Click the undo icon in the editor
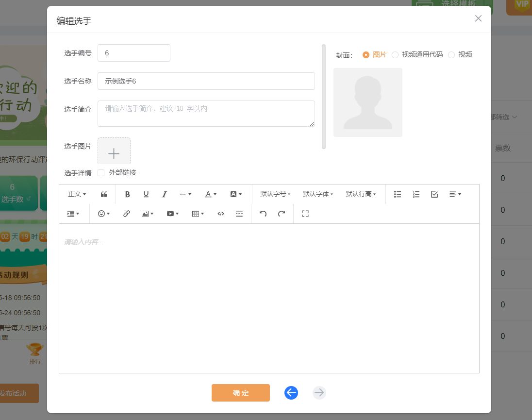The width and height of the screenshot is (532, 420). click(x=263, y=214)
